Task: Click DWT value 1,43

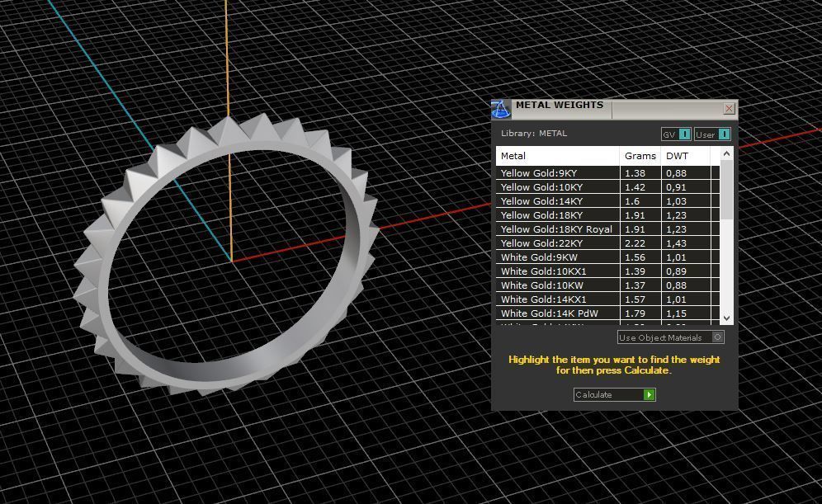Action: tap(676, 243)
